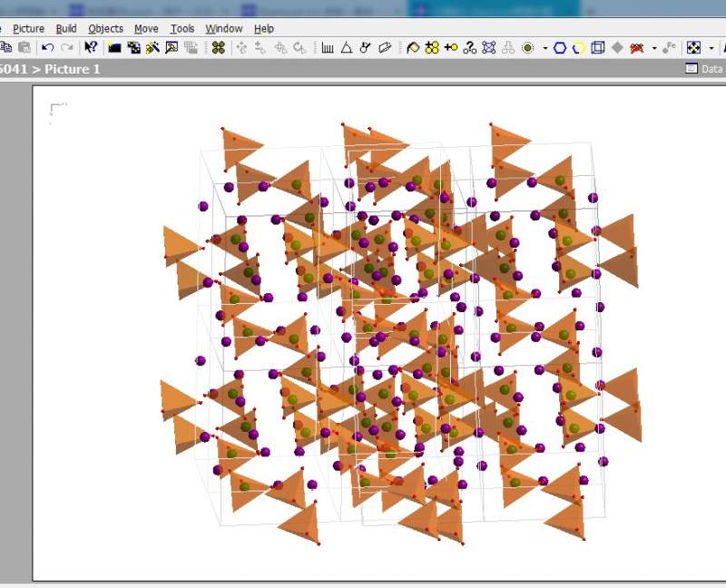The image size is (726, 588).
Task: Click the yellow and blue ring icon
Action: tap(579, 48)
